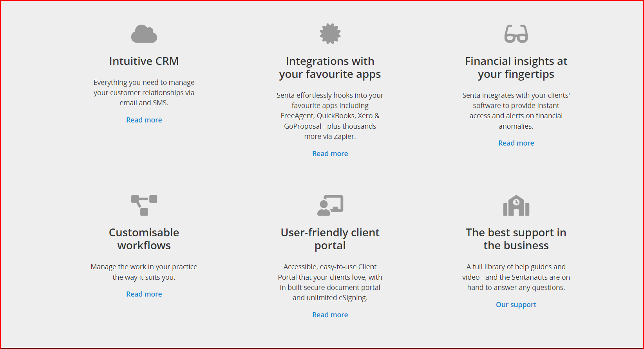Image resolution: width=644 pixels, height=349 pixels.
Task: Follow the Our support link
Action: (x=516, y=305)
